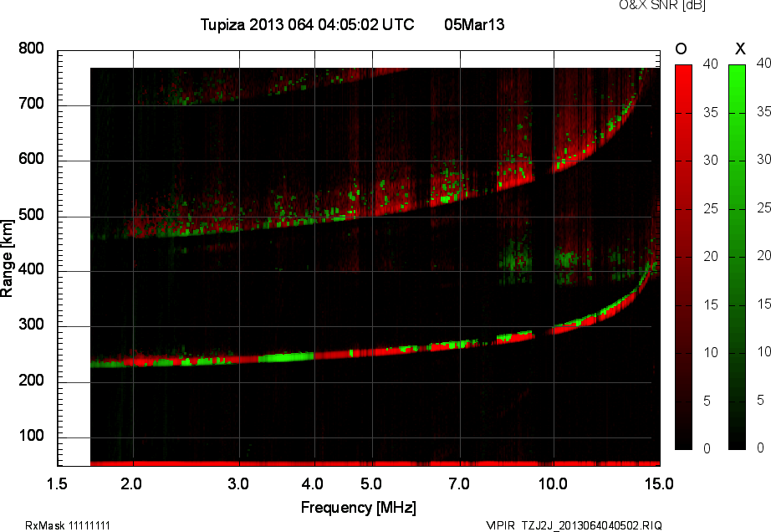Click the green X-mode colorbar

pyautogui.click(x=737, y=257)
